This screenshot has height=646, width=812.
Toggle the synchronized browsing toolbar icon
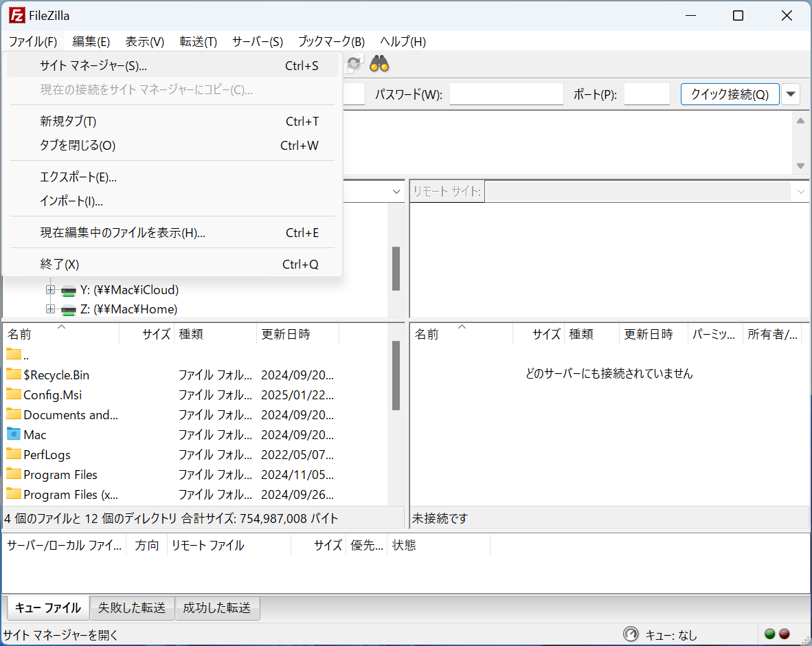tap(354, 64)
